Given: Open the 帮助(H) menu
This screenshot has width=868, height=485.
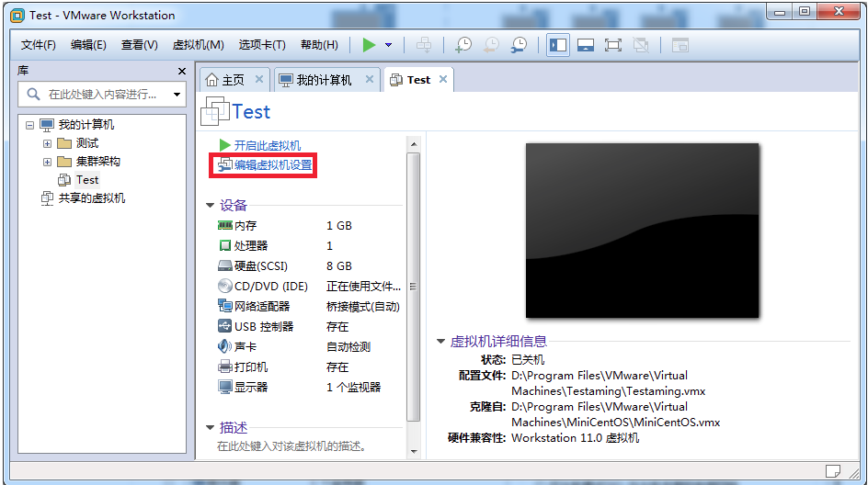Looking at the screenshot, I should click(319, 45).
